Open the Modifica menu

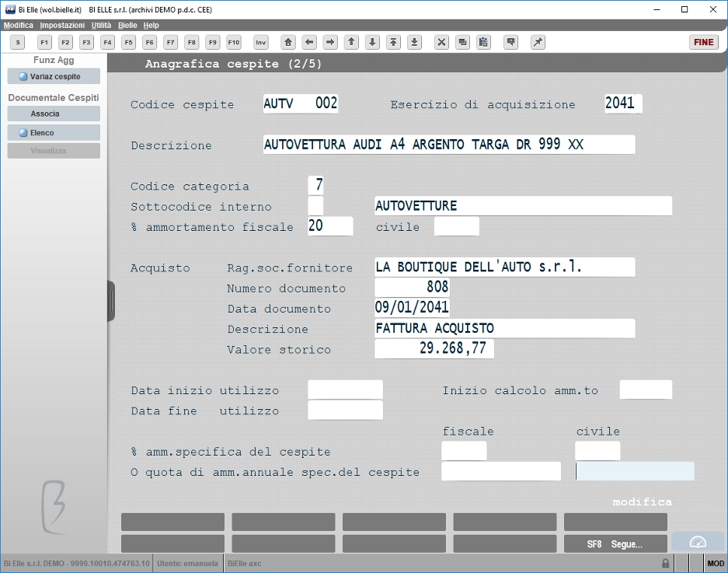[x=19, y=25]
